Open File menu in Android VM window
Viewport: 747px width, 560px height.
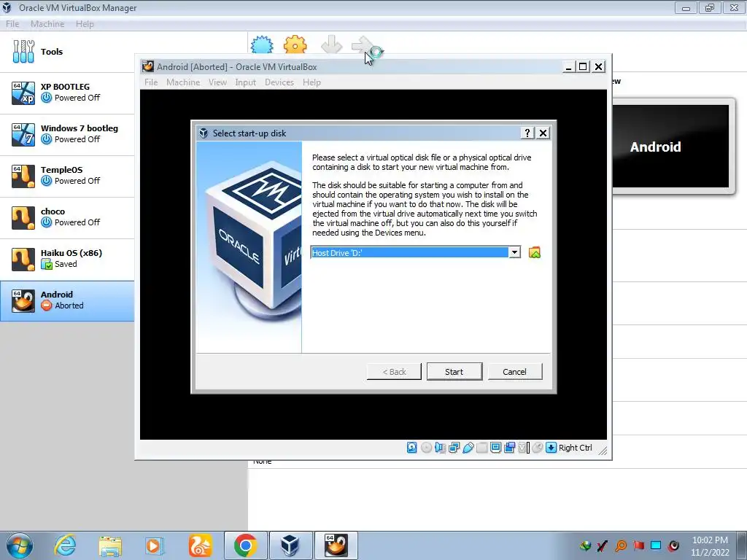(151, 82)
